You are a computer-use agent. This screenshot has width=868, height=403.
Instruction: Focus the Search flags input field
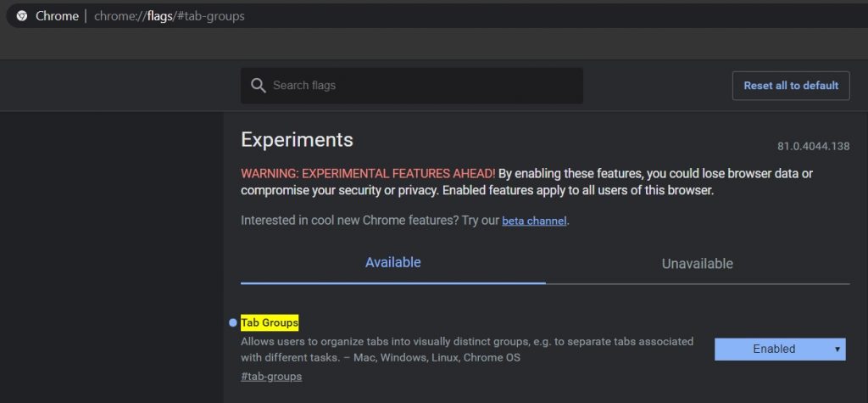click(x=412, y=86)
